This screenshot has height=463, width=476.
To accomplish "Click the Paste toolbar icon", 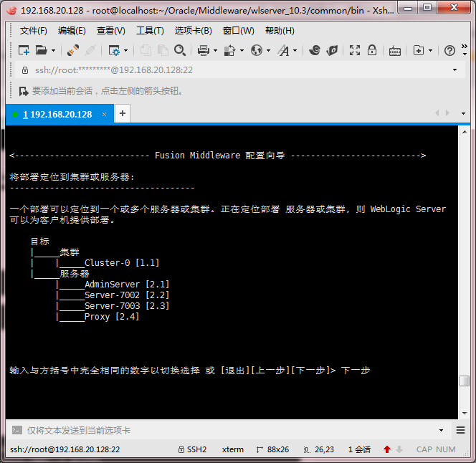I will tap(163, 50).
